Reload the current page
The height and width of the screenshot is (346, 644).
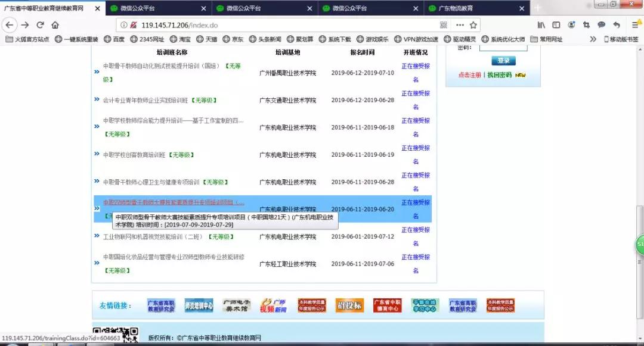(41, 25)
